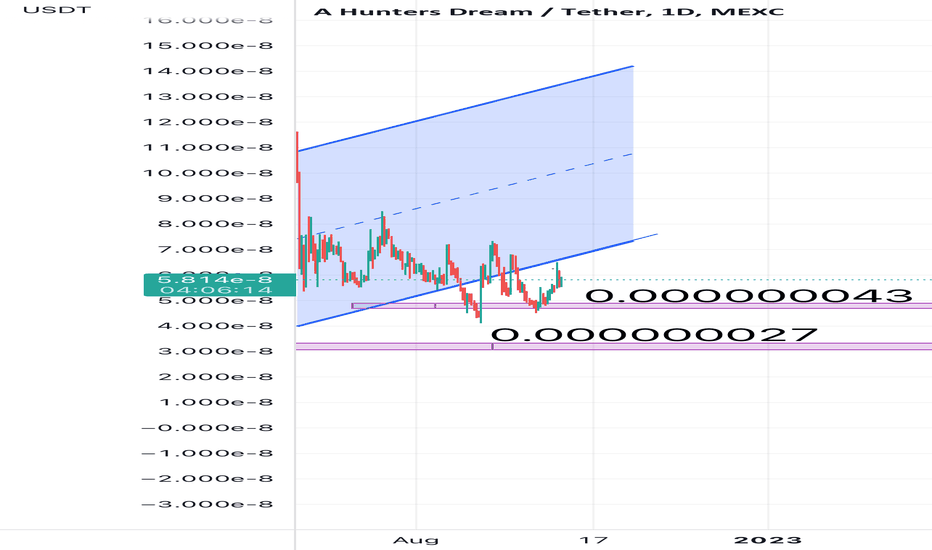
Task: Click the 9.000e-8 price axis label
Action: [215, 198]
